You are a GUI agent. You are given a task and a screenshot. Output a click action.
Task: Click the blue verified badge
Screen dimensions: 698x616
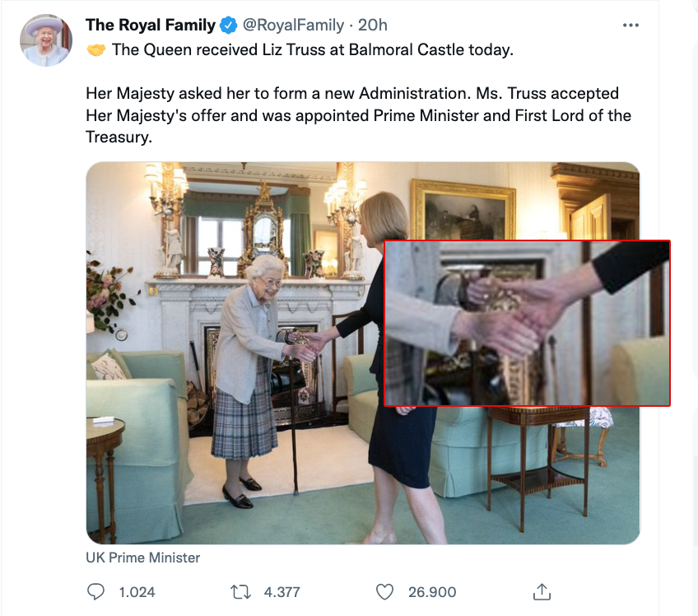click(x=229, y=26)
